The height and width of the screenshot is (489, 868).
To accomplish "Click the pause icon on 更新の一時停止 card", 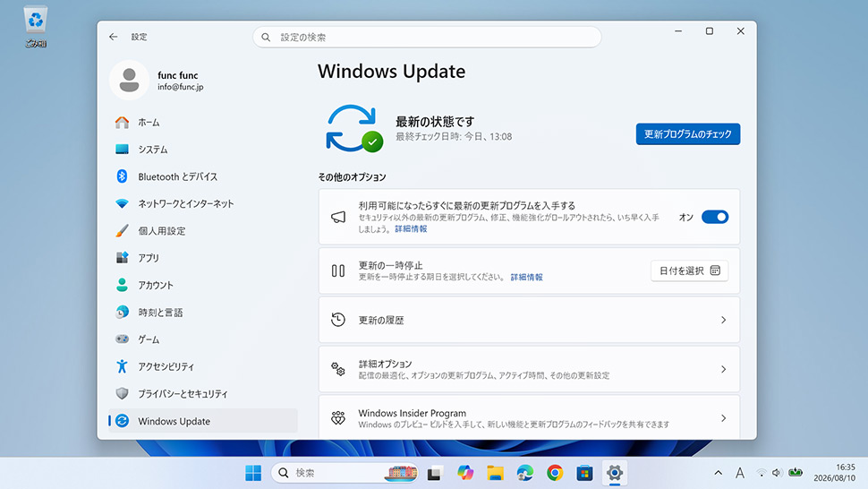I will coord(337,270).
